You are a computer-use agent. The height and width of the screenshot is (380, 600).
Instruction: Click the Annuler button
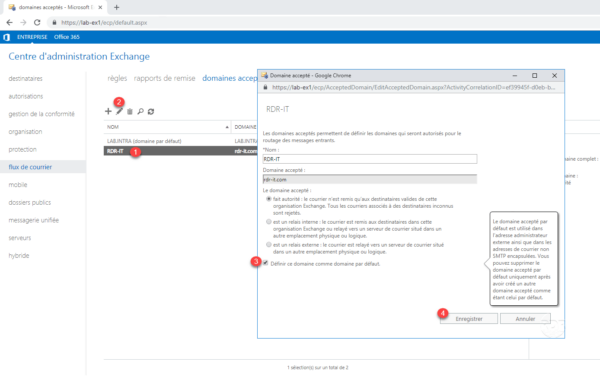pos(525,318)
